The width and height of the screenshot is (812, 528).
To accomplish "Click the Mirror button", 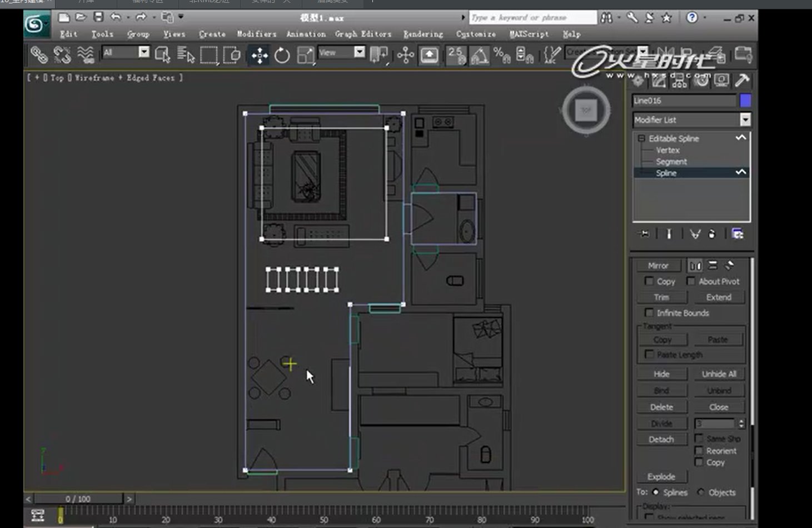I will tap(658, 265).
